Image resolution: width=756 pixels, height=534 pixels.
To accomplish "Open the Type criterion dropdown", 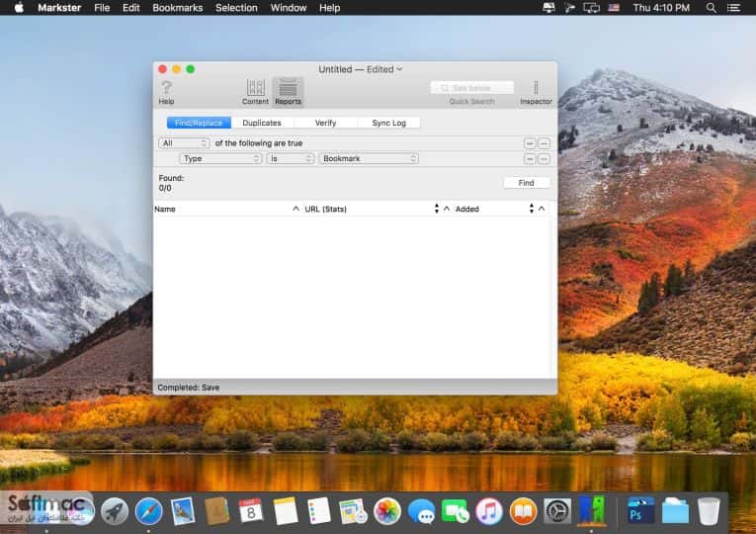I will (220, 158).
